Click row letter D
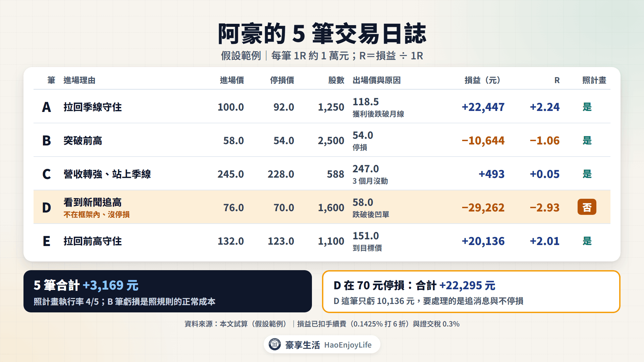This screenshot has height=362, width=644. tap(47, 208)
